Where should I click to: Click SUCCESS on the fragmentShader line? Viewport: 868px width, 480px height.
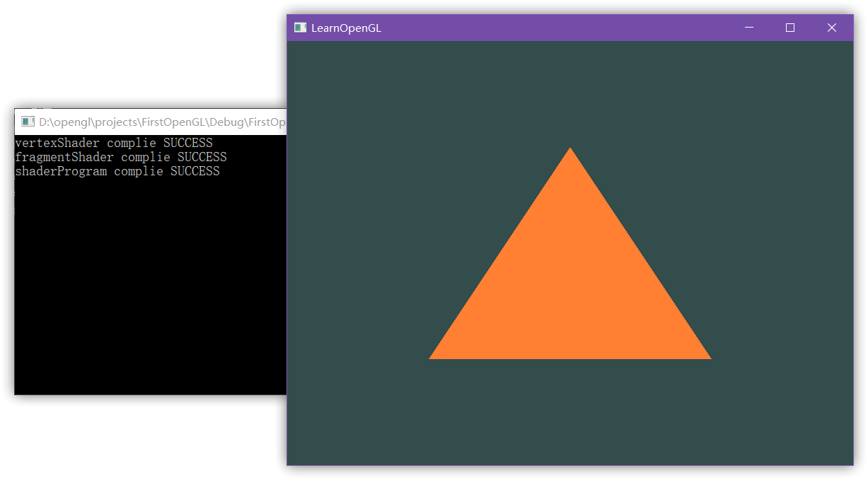tap(202, 157)
